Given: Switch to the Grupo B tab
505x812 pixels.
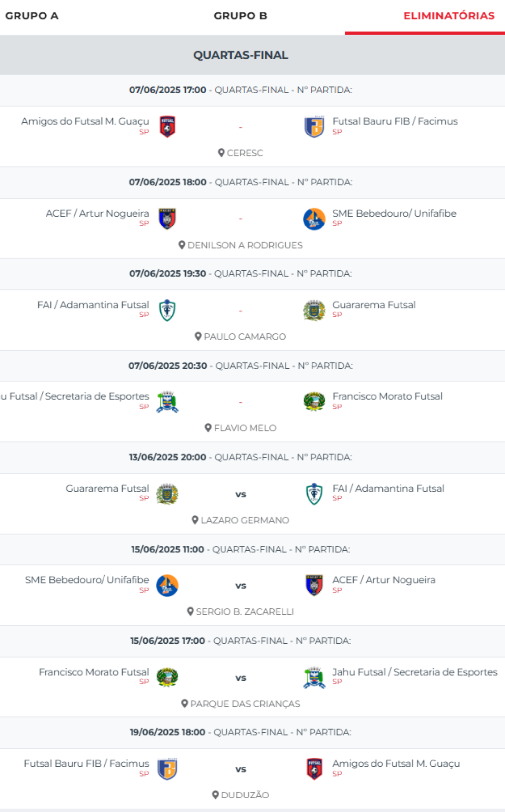Looking at the screenshot, I should point(240,16).
